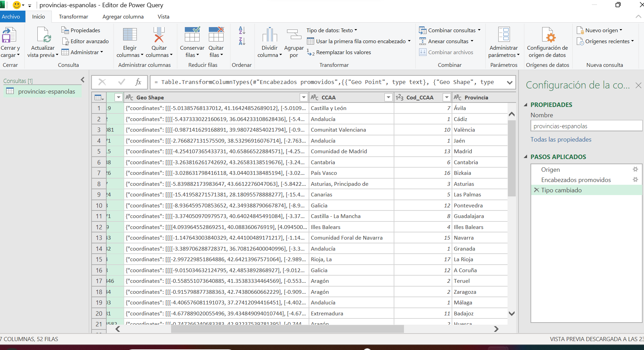The height and width of the screenshot is (350, 644).
Task: Click Administrar parámetros icon
Action: click(x=504, y=35)
